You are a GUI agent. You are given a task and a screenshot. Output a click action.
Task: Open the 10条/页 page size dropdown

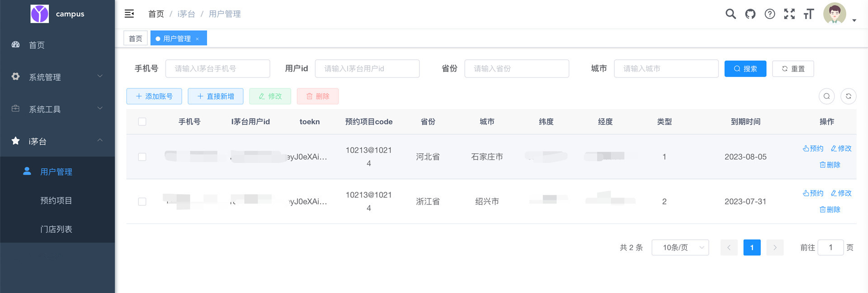pyautogui.click(x=680, y=247)
